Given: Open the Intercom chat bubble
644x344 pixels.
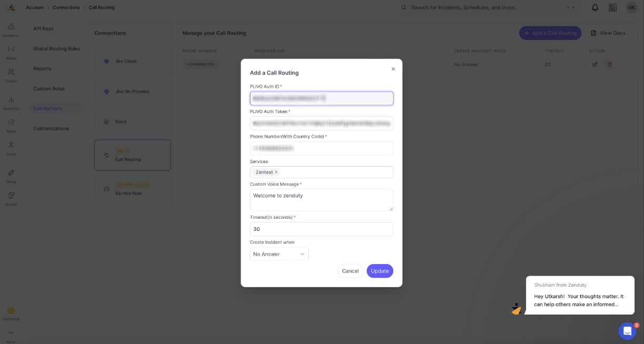Looking at the screenshot, I should click(x=627, y=331).
